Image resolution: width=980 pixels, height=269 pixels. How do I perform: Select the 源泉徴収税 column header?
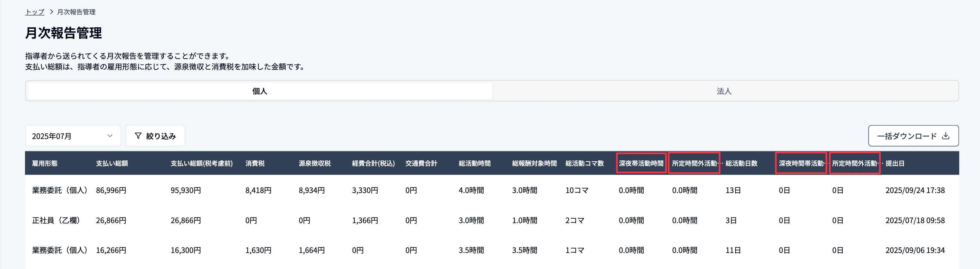314,163
